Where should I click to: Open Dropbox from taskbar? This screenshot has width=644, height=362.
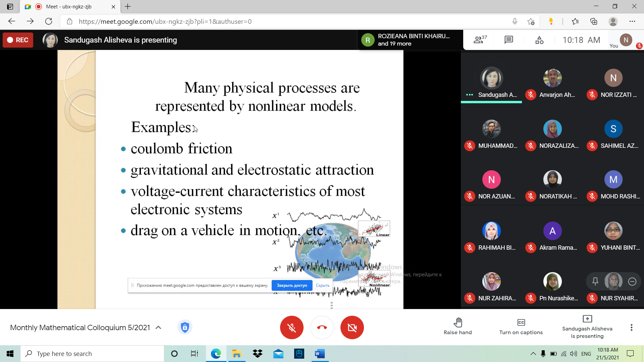(257, 354)
